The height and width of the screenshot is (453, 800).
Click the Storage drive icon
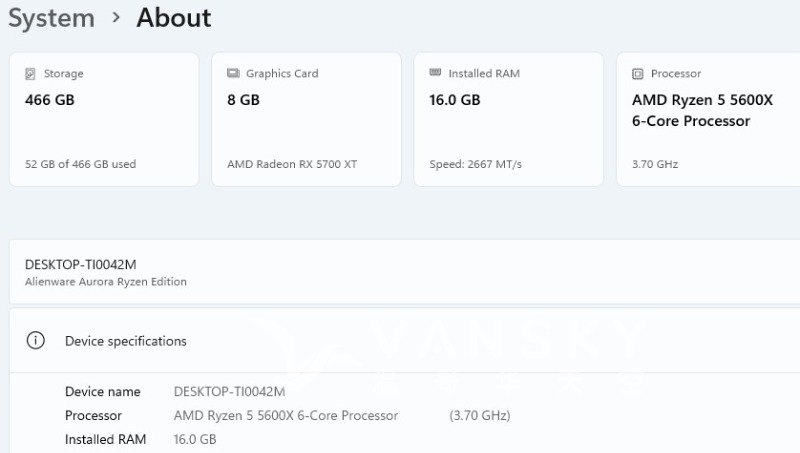point(30,74)
